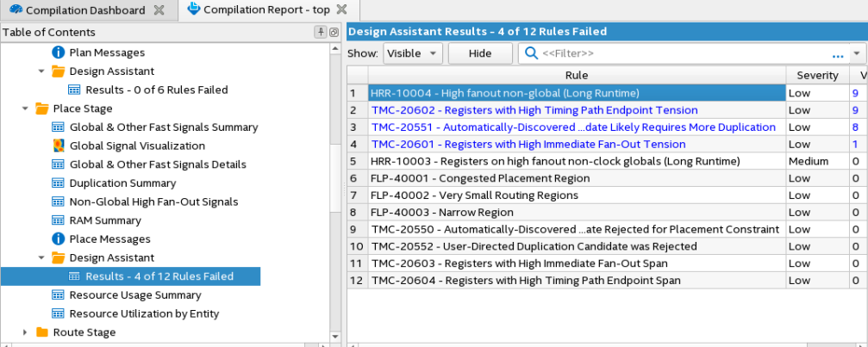Sort by the Severity column header
The width and height of the screenshot is (868, 347).
point(817,76)
